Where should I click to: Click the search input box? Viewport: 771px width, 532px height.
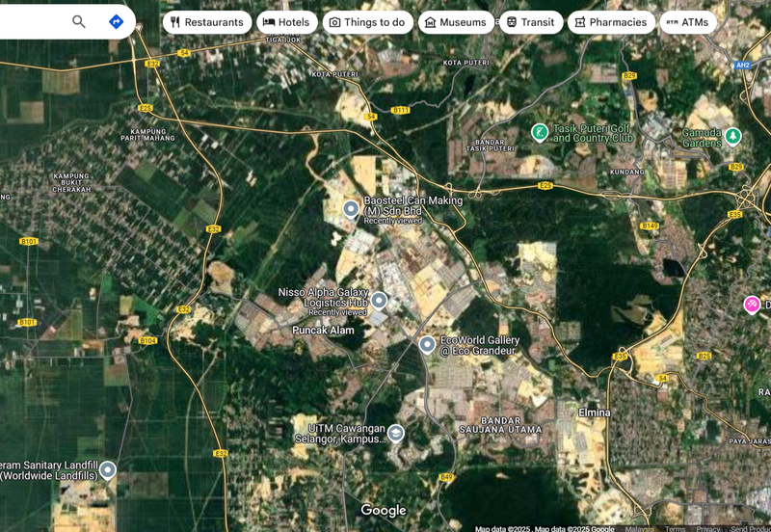pyautogui.click(x=32, y=21)
